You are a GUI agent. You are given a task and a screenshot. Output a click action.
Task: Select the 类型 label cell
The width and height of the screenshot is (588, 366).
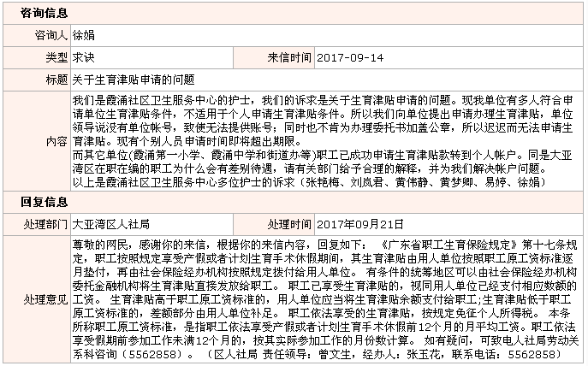(x=37, y=57)
